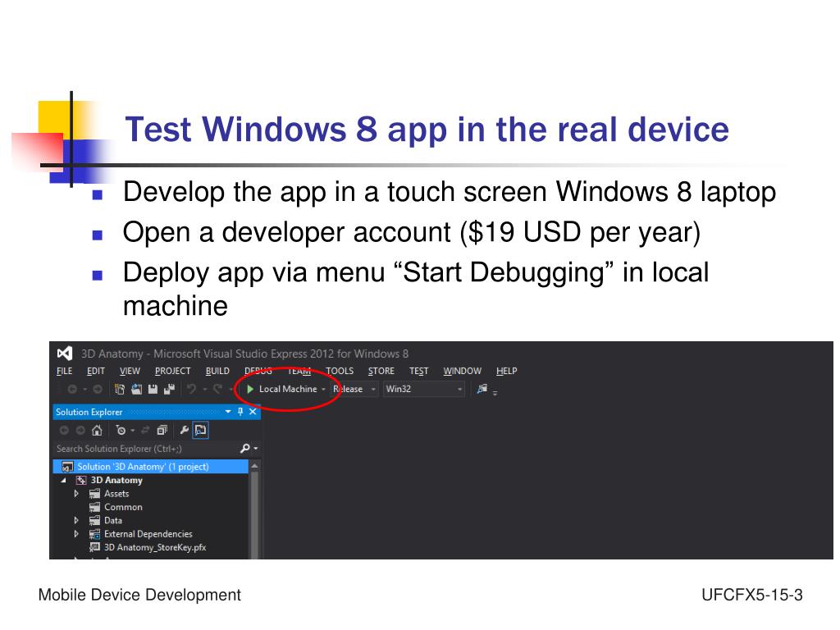Toggle the Preview Selected Items button
840x630 pixels.
pos(200,430)
